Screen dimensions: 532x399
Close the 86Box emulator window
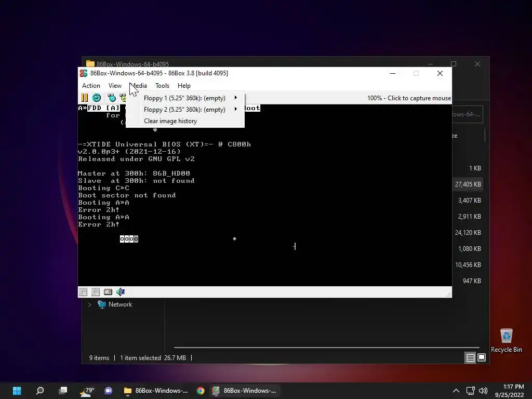pyautogui.click(x=440, y=73)
